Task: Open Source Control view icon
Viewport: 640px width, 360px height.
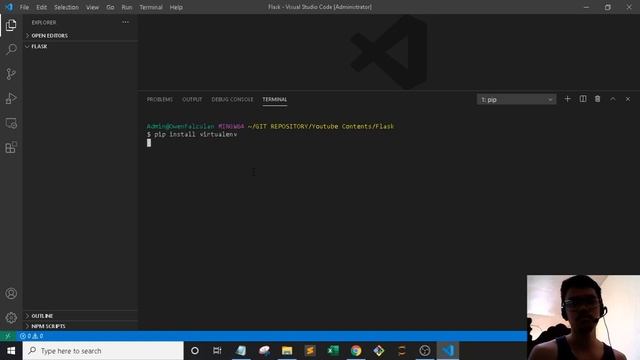Action: point(11,74)
